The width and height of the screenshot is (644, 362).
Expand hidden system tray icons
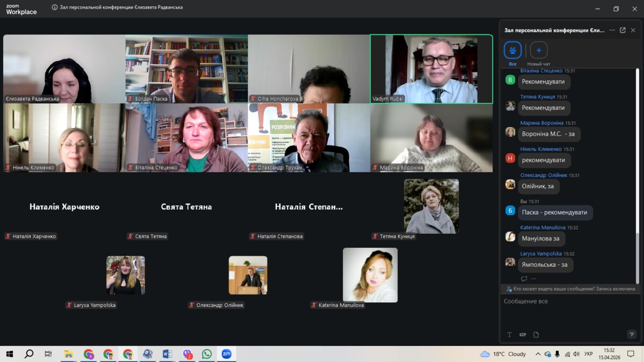pyautogui.click(x=538, y=354)
